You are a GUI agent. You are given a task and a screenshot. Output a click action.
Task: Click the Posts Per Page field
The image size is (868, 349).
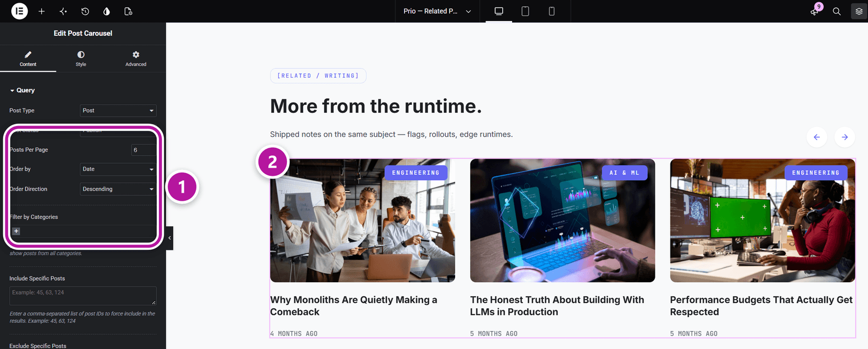[x=144, y=150]
